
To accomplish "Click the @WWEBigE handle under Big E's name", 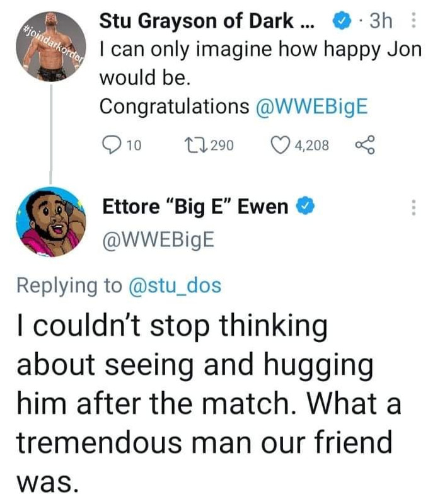I will [158, 240].
